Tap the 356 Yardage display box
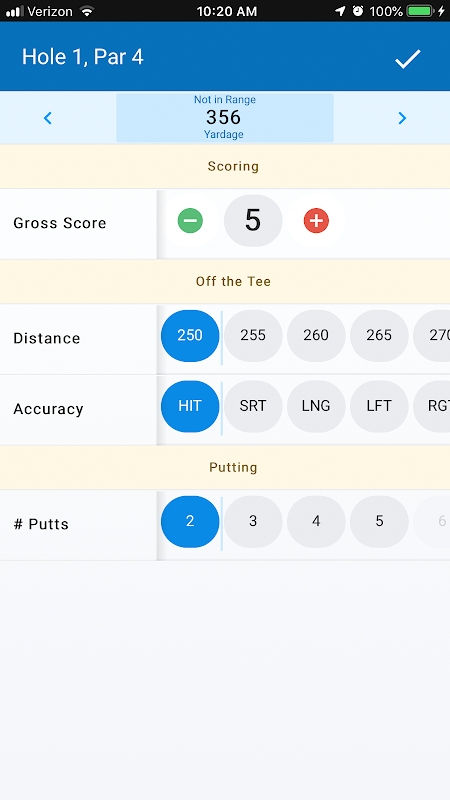450x800 pixels. (x=225, y=118)
